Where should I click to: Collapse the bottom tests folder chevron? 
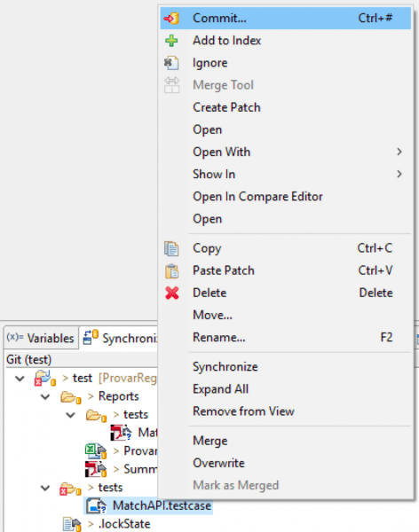(45, 488)
